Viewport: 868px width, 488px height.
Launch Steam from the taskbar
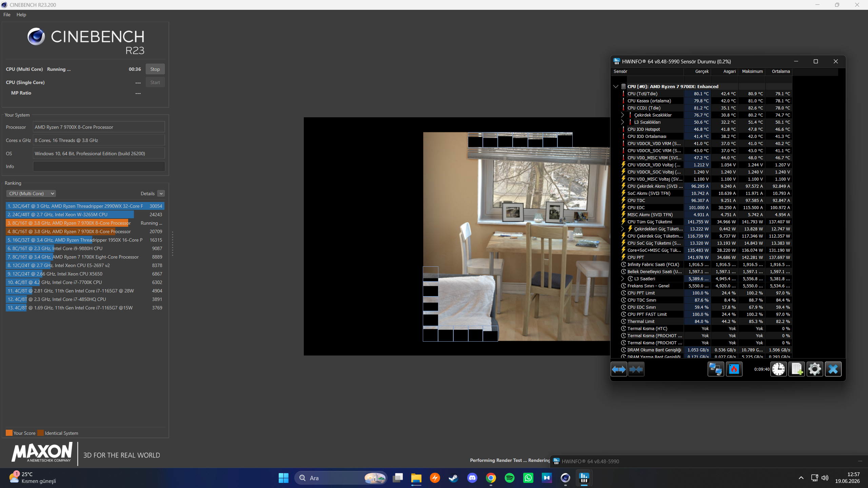point(454,478)
